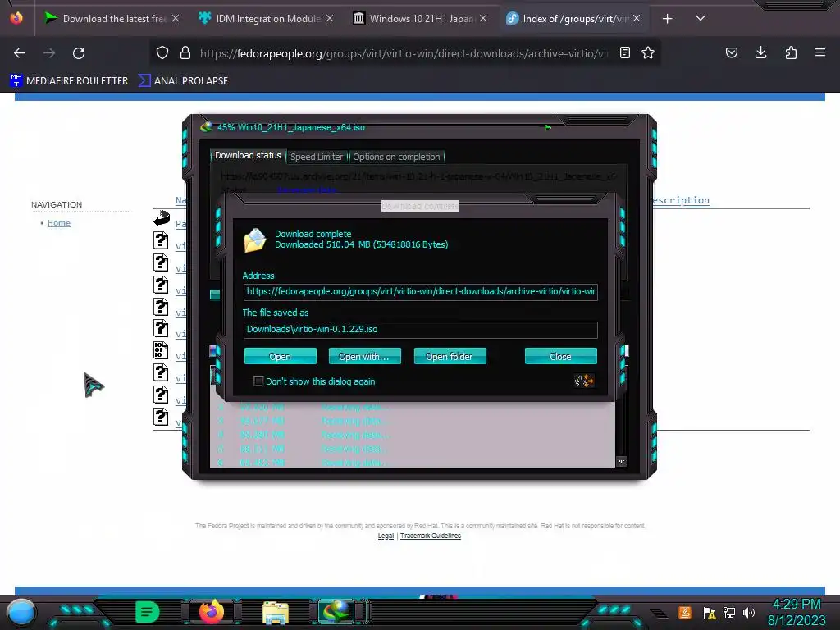840x630 pixels.
Task: Open the green chat app on taskbar
Action: pyautogui.click(x=148, y=612)
